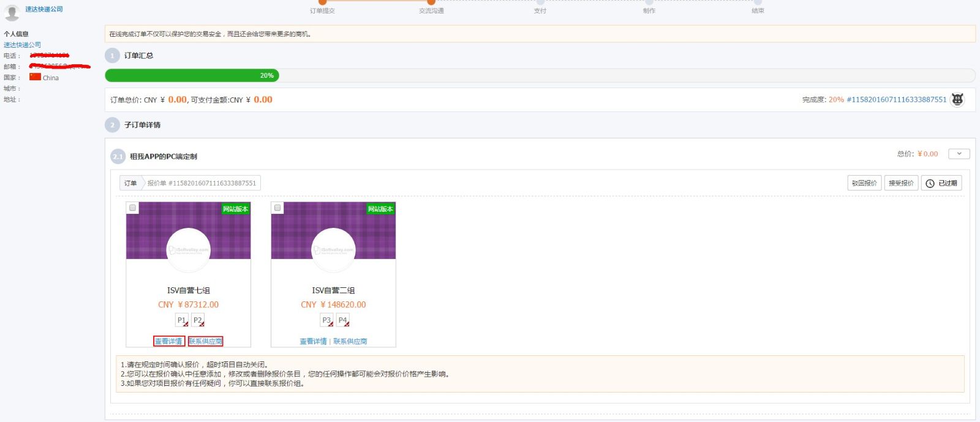The image size is (980, 422).
Task: Select the 订单 breadcrumb tab
Action: (x=130, y=183)
